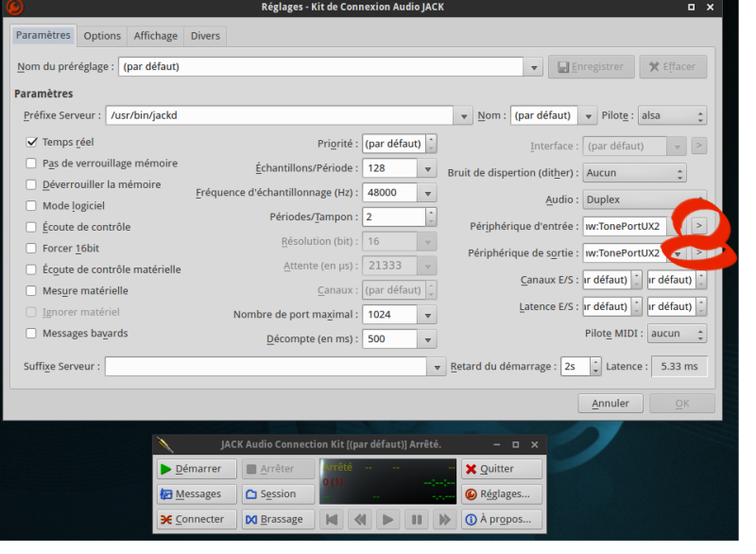
Task: Click transport rewind-to-start icon
Action: (332, 519)
